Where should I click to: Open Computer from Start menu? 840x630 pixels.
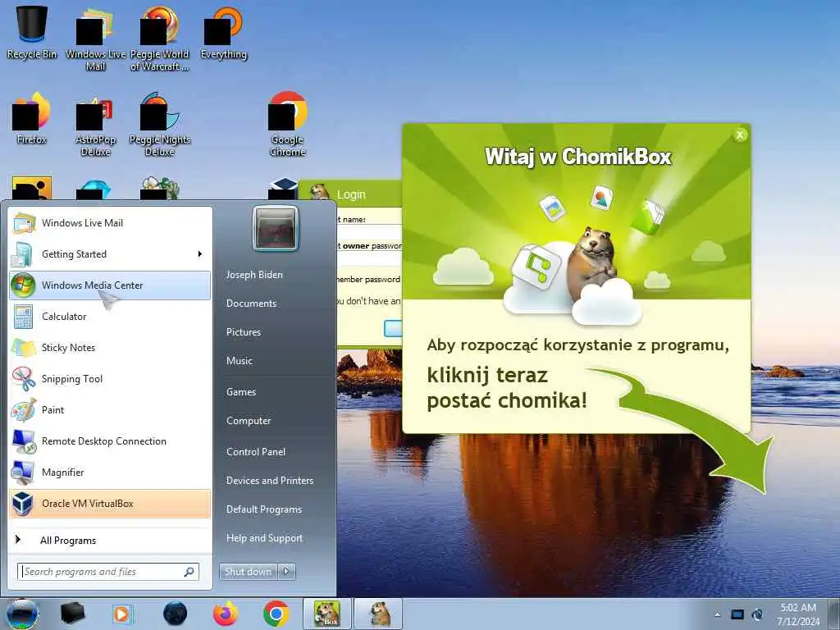tap(249, 421)
